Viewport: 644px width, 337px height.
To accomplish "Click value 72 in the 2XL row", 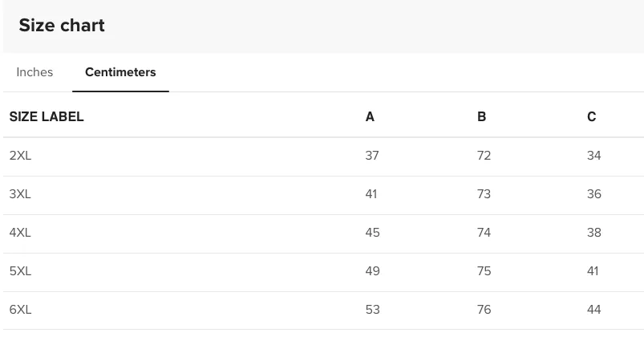I will pyautogui.click(x=484, y=156).
